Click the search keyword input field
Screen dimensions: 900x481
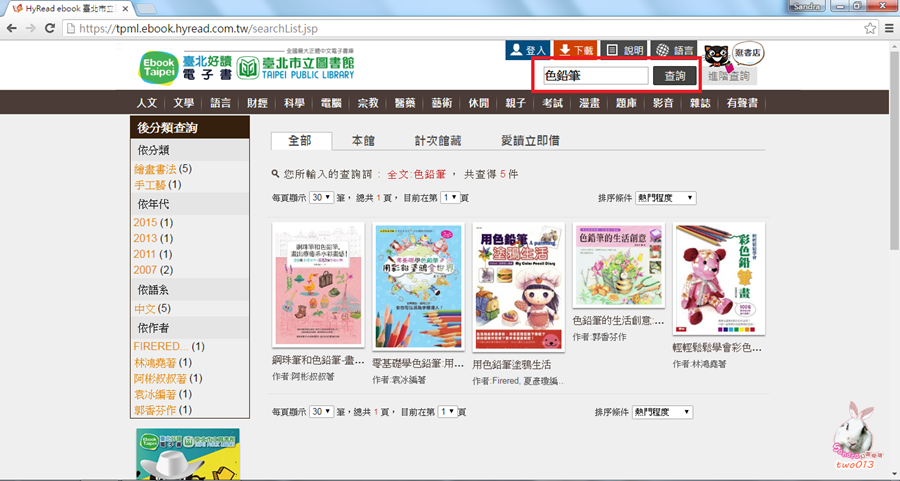click(x=595, y=76)
